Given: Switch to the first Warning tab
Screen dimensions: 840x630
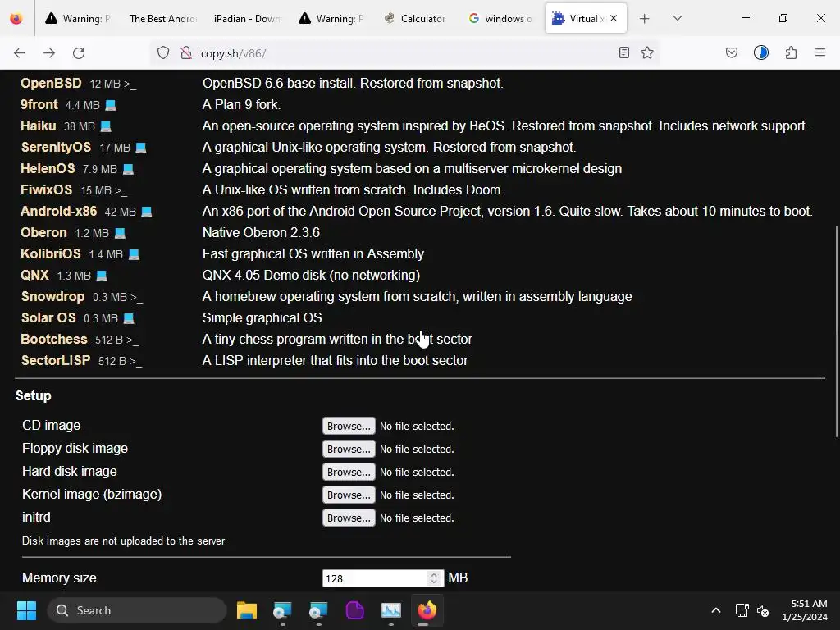Looking at the screenshot, I should [x=78, y=18].
